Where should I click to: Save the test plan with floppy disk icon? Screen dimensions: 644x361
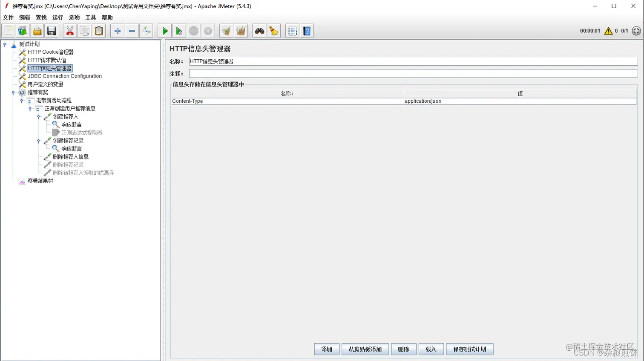[x=52, y=31]
